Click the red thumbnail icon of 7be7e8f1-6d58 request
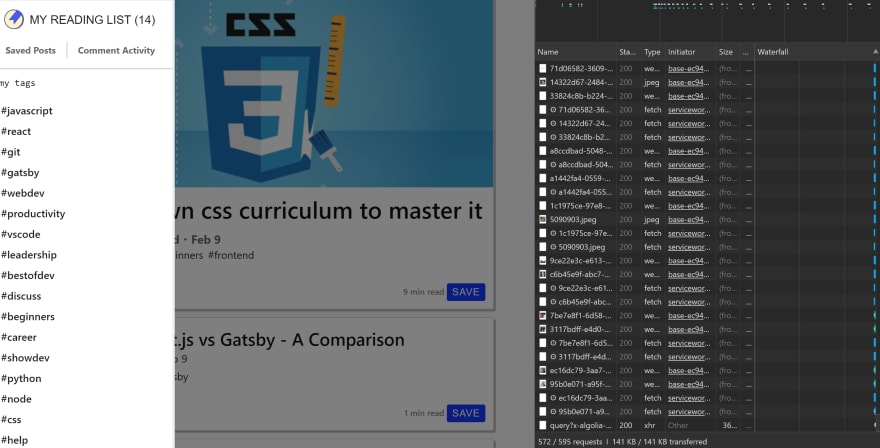This screenshot has height=448, width=880. [x=542, y=316]
